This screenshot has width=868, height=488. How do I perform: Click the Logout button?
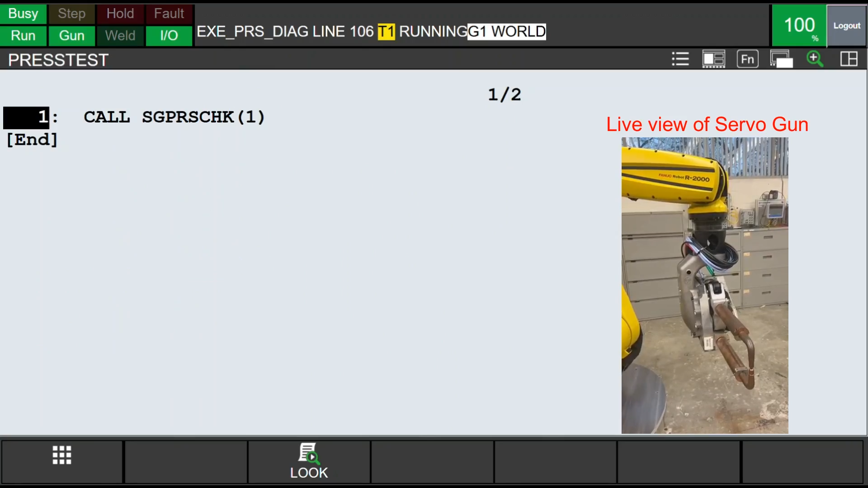(847, 26)
